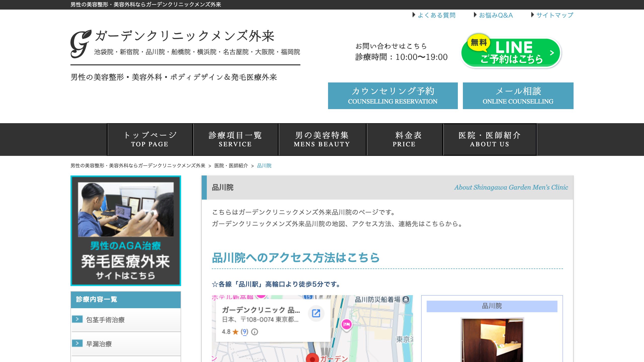Viewport: 644px width, 362px height.
Task: Click the blue 品川院 label above photo
Action: point(492,306)
